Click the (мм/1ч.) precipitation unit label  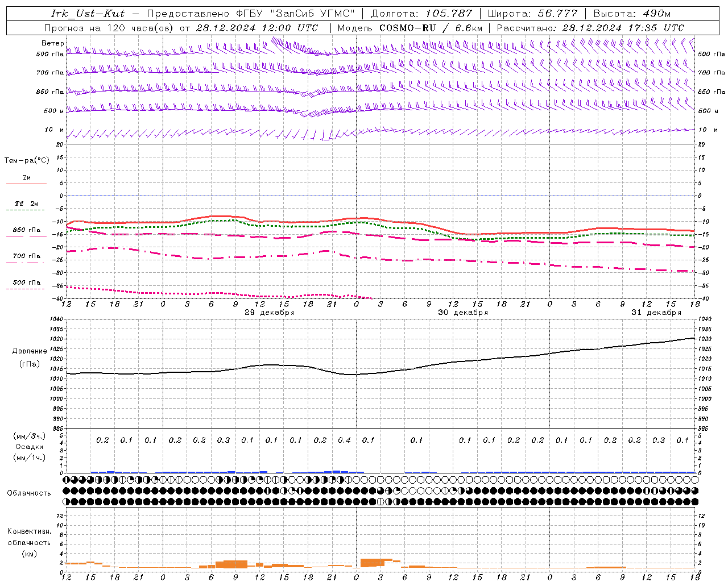[30, 458]
